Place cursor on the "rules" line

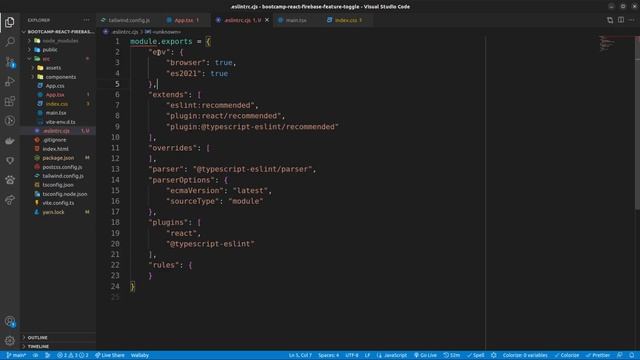point(170,265)
